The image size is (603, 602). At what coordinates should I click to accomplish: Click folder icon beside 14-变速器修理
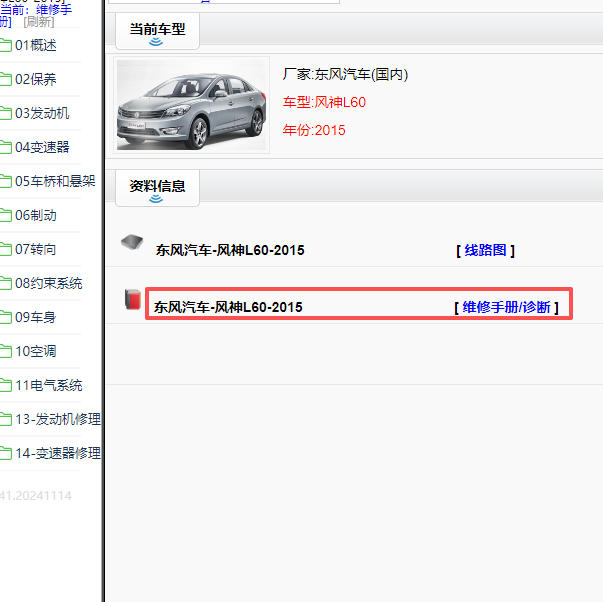coord(6,453)
